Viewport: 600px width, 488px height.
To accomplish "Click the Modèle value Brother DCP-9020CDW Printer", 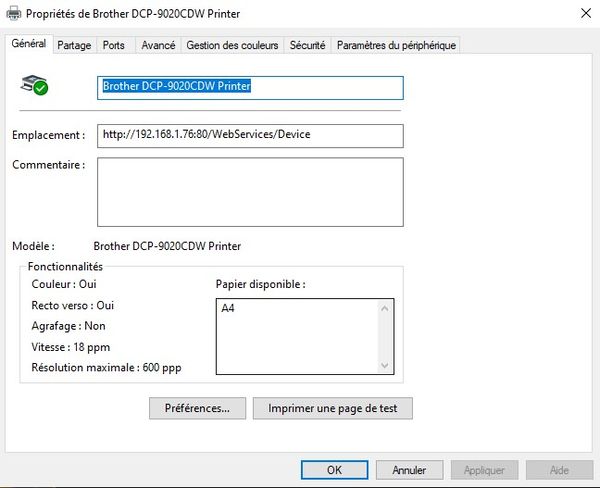I will point(167,246).
